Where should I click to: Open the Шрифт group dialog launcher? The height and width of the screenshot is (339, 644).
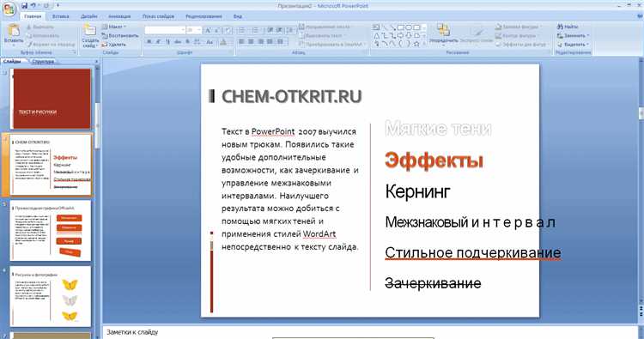[231, 52]
